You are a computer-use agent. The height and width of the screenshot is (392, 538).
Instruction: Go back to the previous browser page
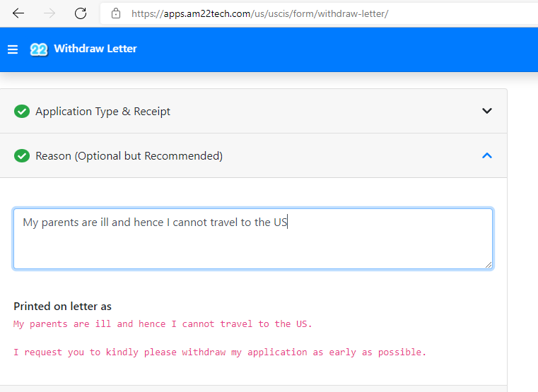[18, 13]
